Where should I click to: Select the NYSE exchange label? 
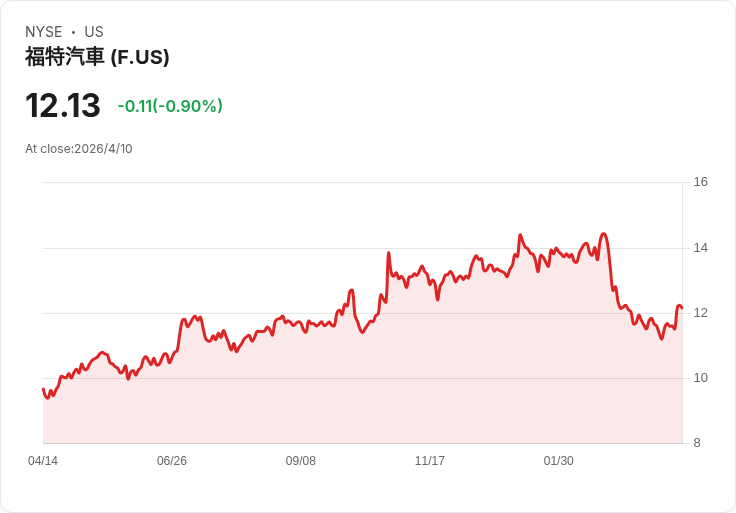coord(44,32)
